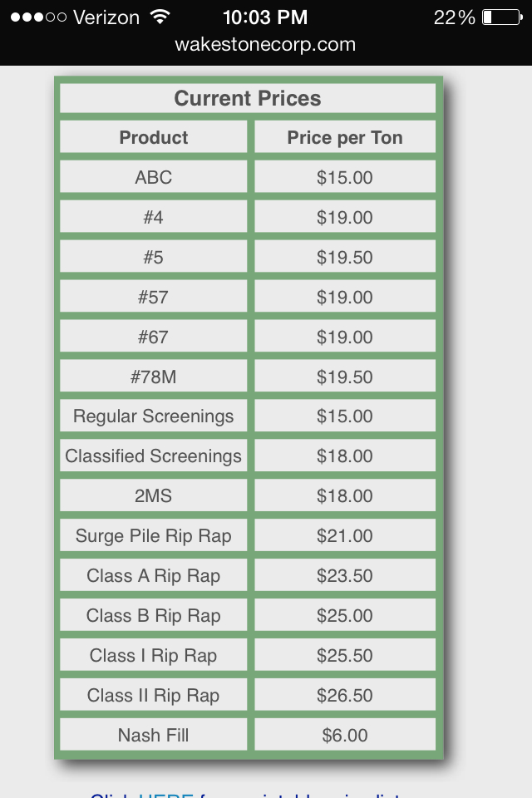Tap the 10:03 PM clock
532x798 pixels.
point(265,17)
